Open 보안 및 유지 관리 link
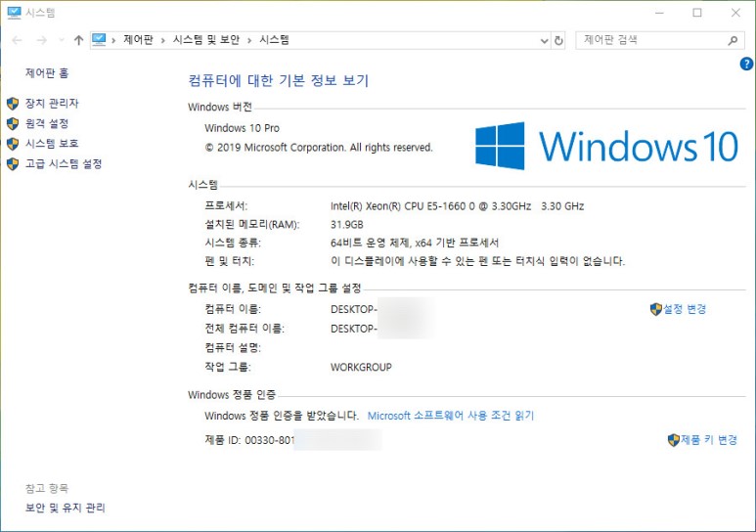Viewport: 756px width, 532px height. [66, 508]
